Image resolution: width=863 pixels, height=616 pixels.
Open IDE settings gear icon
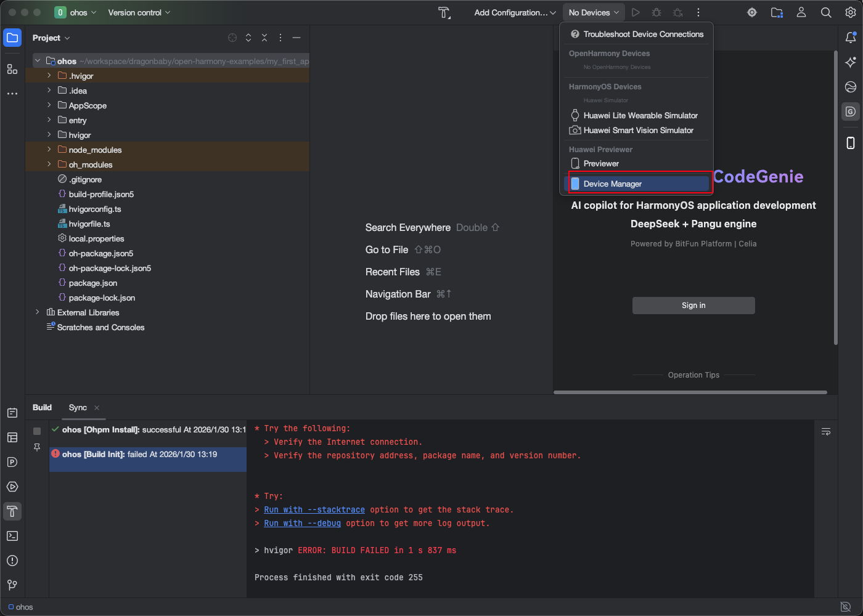click(x=851, y=12)
